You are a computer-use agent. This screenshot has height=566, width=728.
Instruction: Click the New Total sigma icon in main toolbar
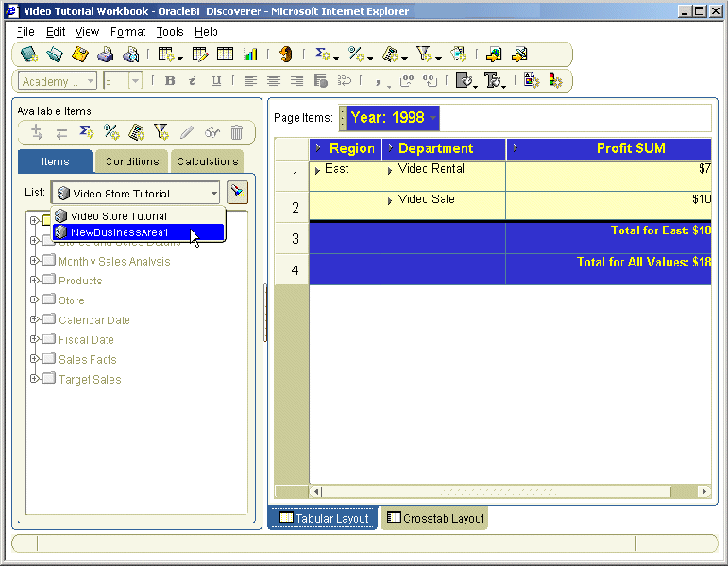[x=322, y=55]
